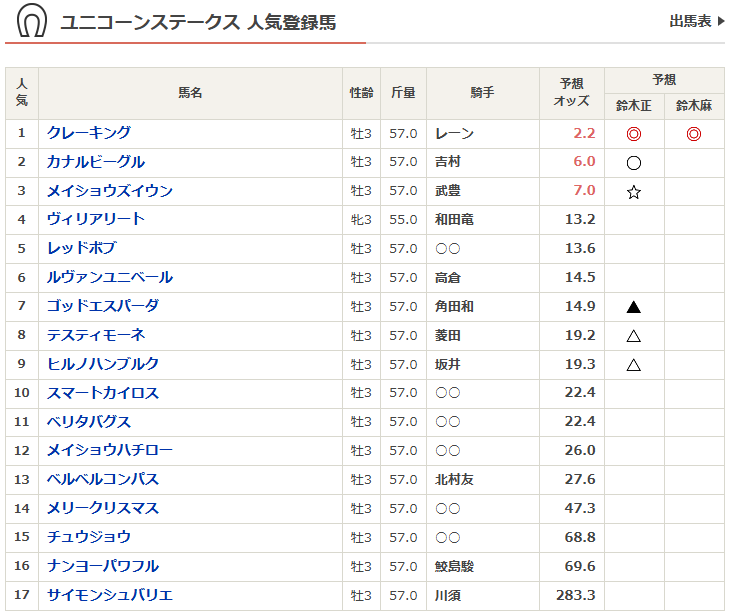731x616 pixels.
Task: Click star mark for メイショウズイウン
Action: 634,192
